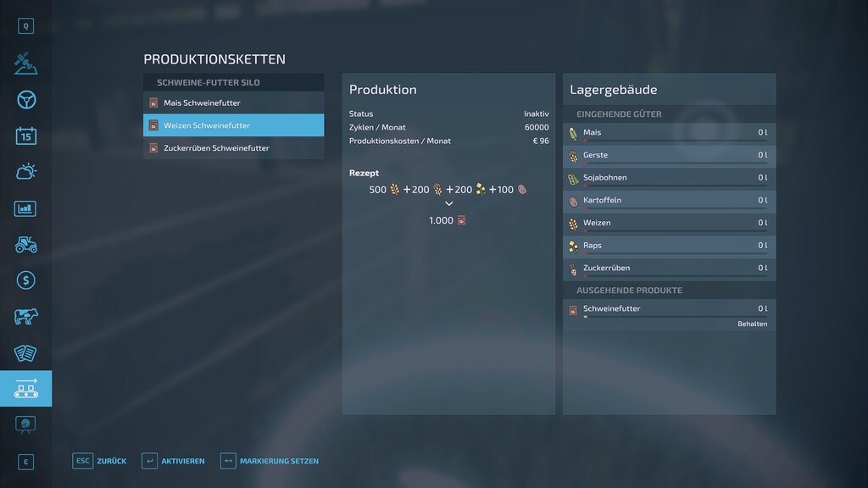Click the Weizen wheat icon in storage
The width and height of the screenshot is (868, 488).
[573, 224]
